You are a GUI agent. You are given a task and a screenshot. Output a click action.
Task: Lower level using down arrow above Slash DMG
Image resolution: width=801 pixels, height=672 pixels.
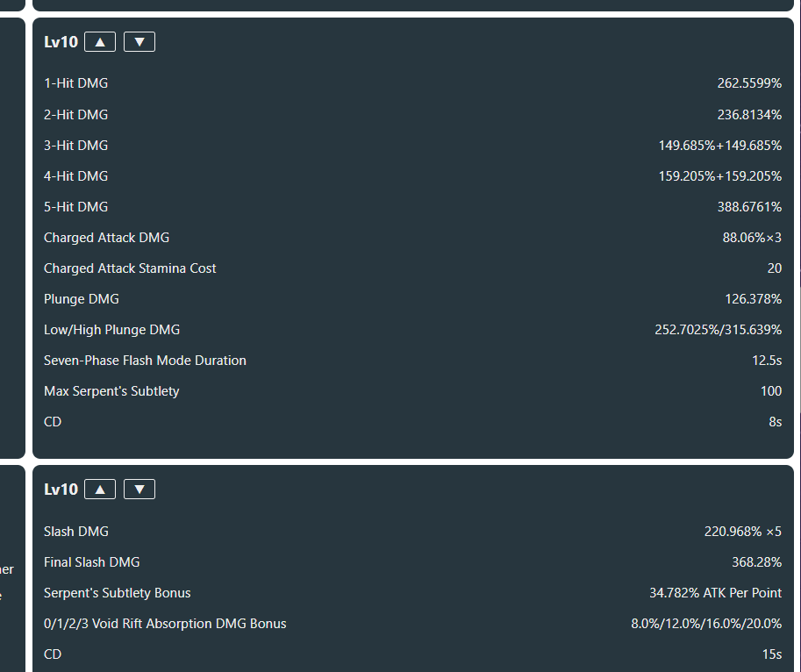point(139,490)
